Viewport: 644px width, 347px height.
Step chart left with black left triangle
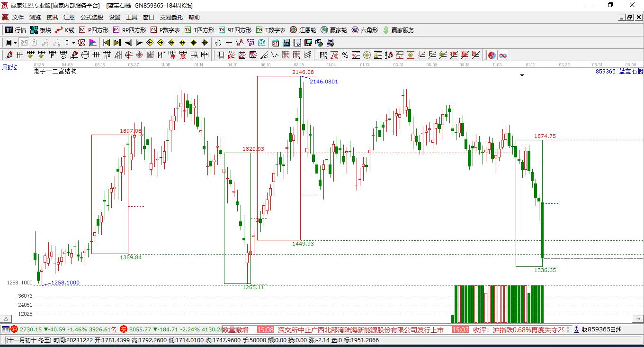(128, 43)
